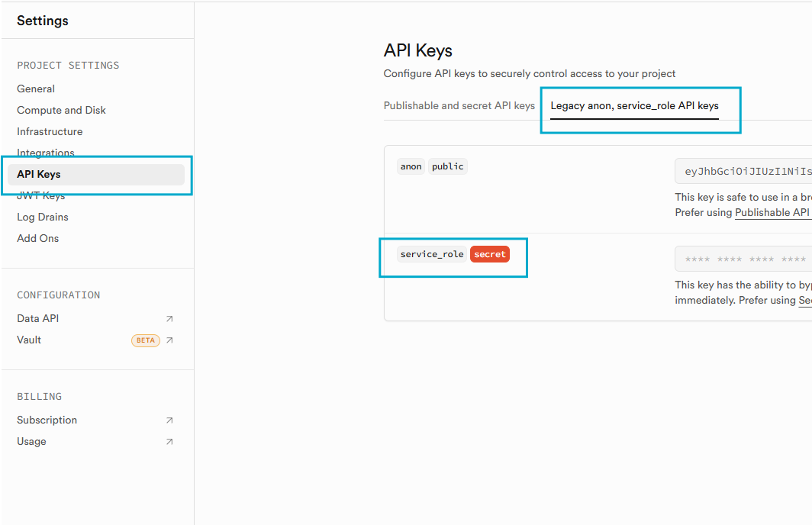Click the anon key name label

[411, 166]
